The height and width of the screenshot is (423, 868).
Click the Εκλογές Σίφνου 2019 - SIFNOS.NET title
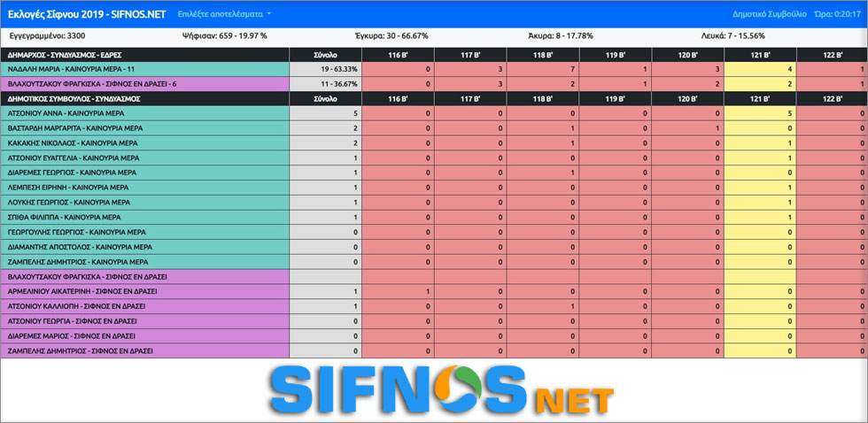pos(87,14)
